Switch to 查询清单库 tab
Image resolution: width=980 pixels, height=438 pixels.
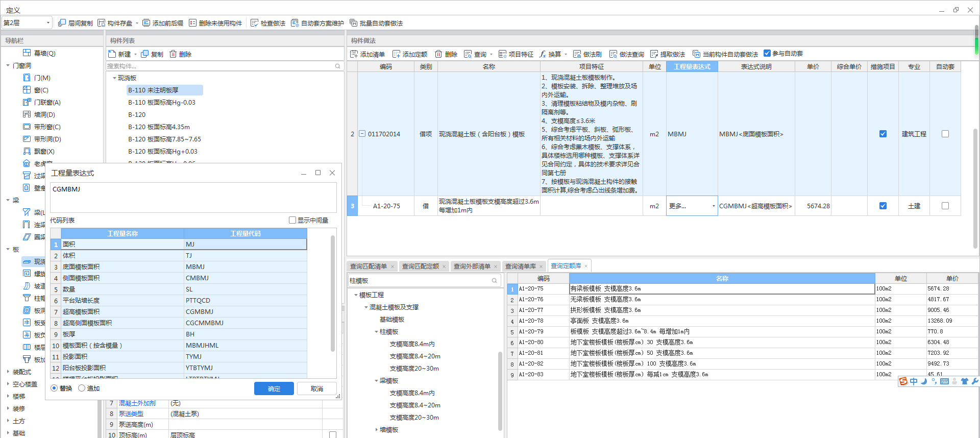(x=521, y=266)
